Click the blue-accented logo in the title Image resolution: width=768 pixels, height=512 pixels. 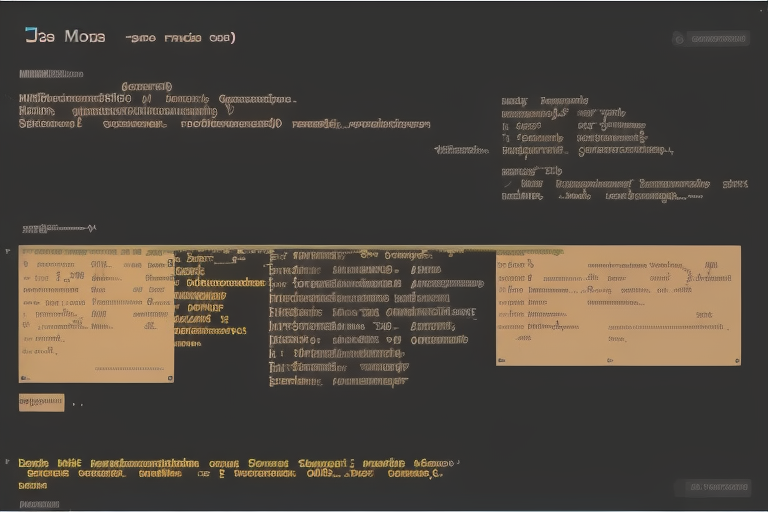point(31,36)
